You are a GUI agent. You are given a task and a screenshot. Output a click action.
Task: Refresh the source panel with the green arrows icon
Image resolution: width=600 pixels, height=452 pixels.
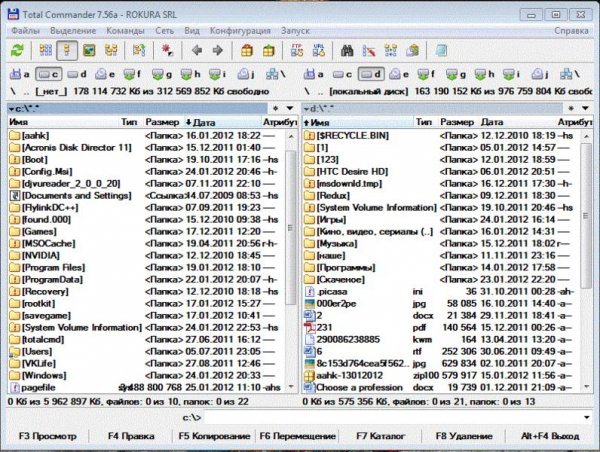[17, 50]
